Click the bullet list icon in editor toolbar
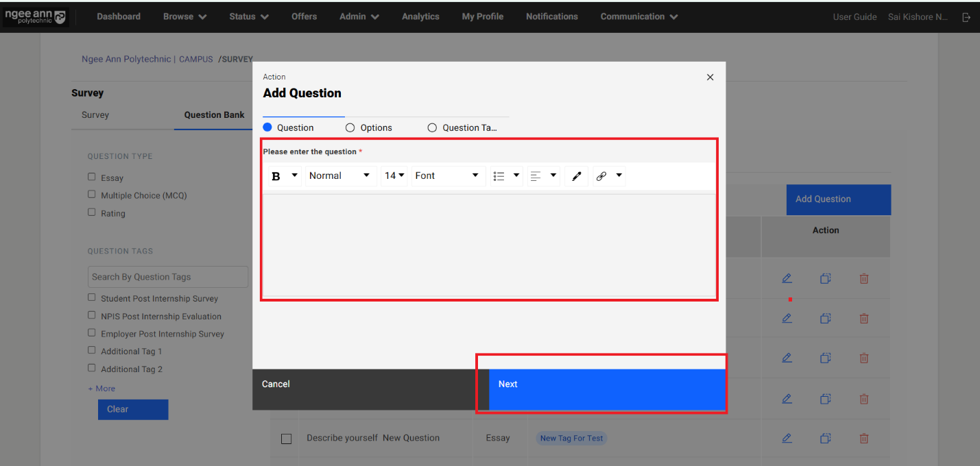Screen dimensions: 980x466 coord(499,176)
